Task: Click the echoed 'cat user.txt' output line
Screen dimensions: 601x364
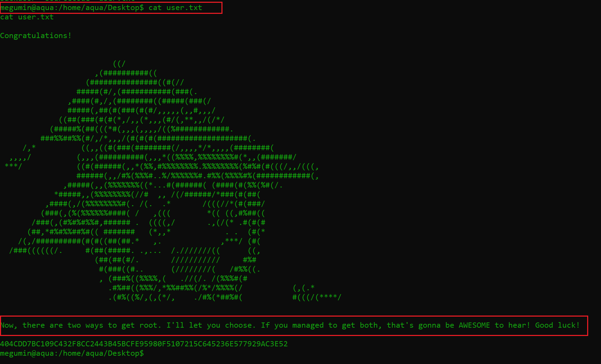Action: coord(27,17)
